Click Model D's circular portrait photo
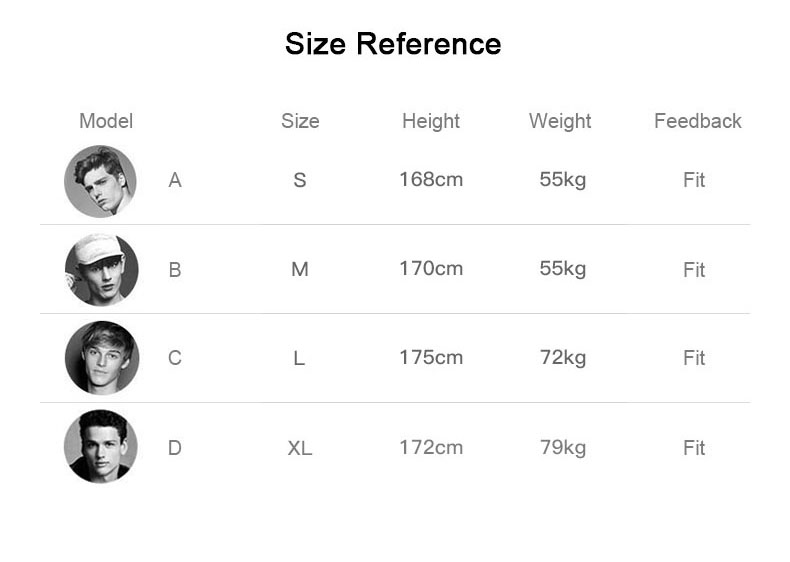 (x=101, y=446)
